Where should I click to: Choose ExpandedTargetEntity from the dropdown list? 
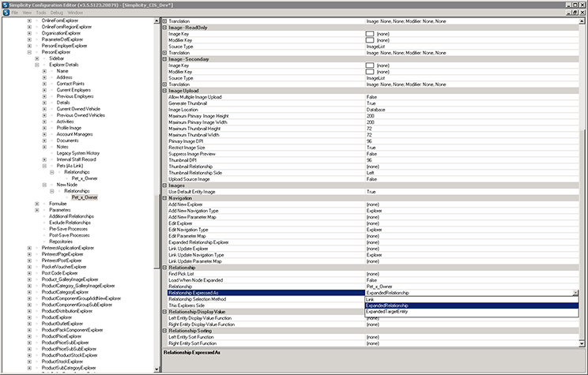(471, 311)
